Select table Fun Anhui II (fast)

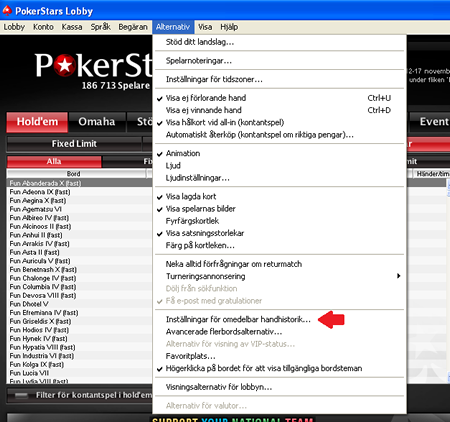tap(79, 235)
